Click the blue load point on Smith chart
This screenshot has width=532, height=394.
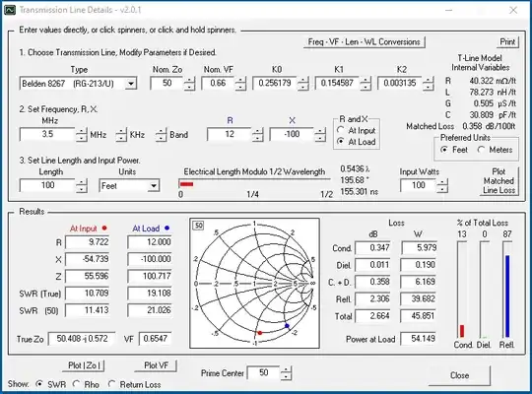click(287, 326)
